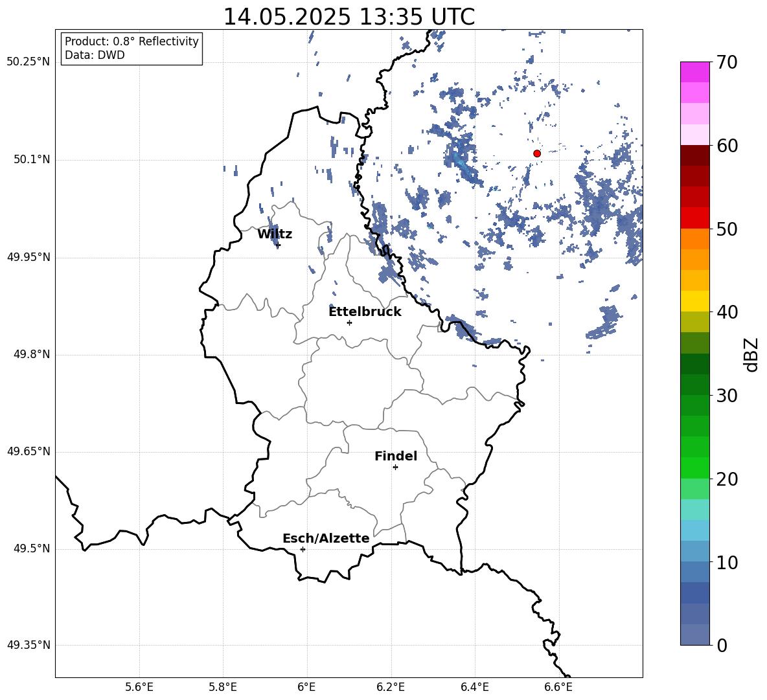
Task: Click the Data: DWD text
Action: (95, 55)
